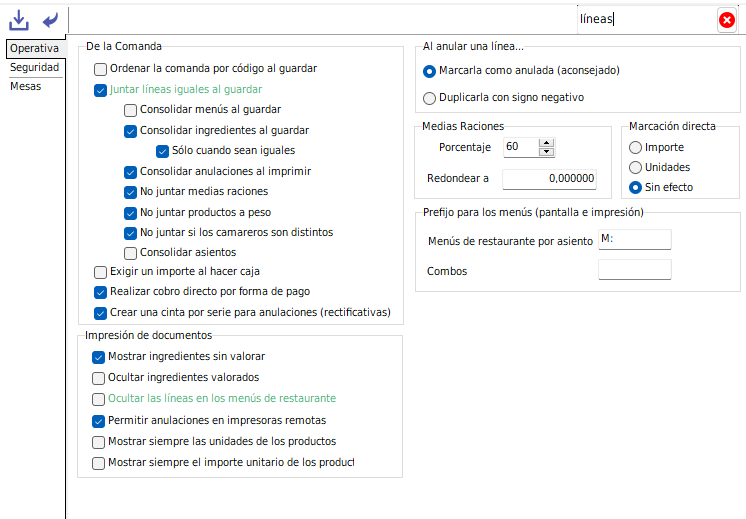Toggle Realizar cobro directo por forma de pago

[100, 292]
